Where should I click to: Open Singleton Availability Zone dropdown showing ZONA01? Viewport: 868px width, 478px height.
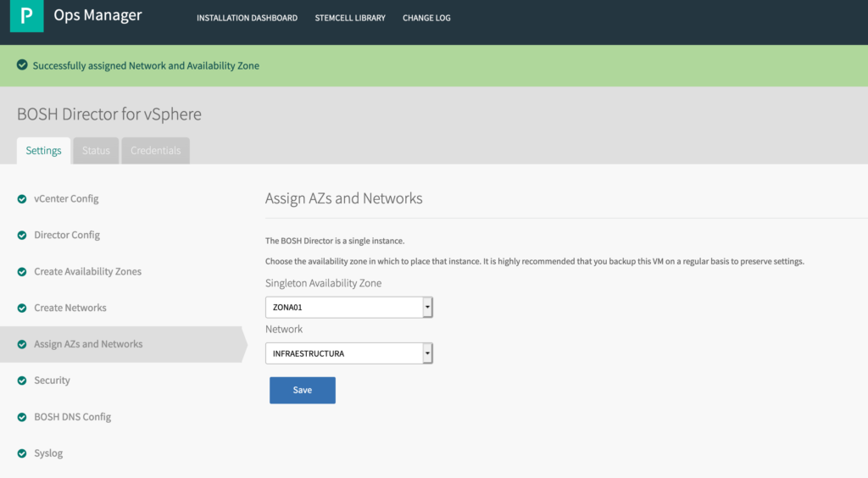[348, 307]
